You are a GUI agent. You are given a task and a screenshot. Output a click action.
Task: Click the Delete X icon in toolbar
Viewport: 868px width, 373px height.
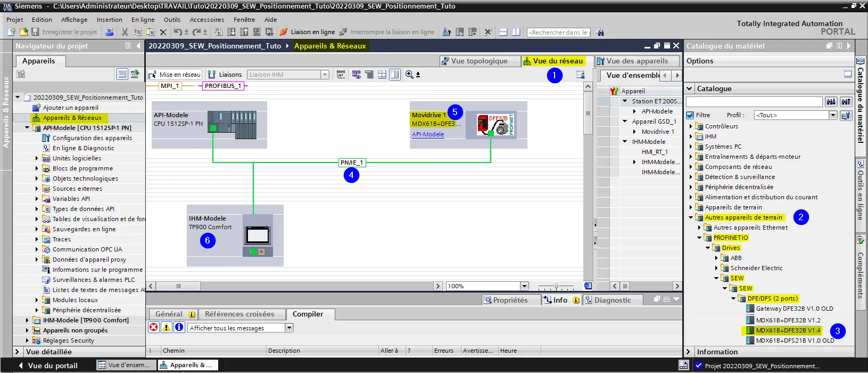click(163, 32)
